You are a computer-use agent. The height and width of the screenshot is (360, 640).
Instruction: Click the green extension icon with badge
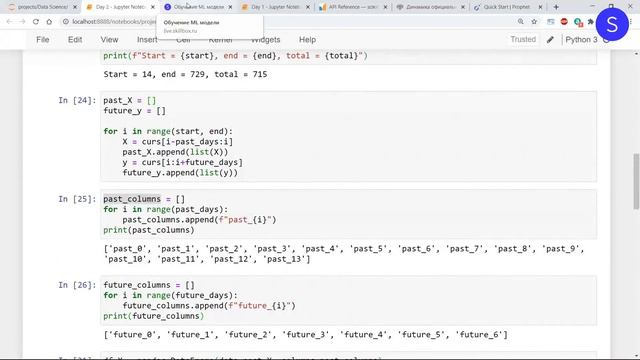coord(578,22)
